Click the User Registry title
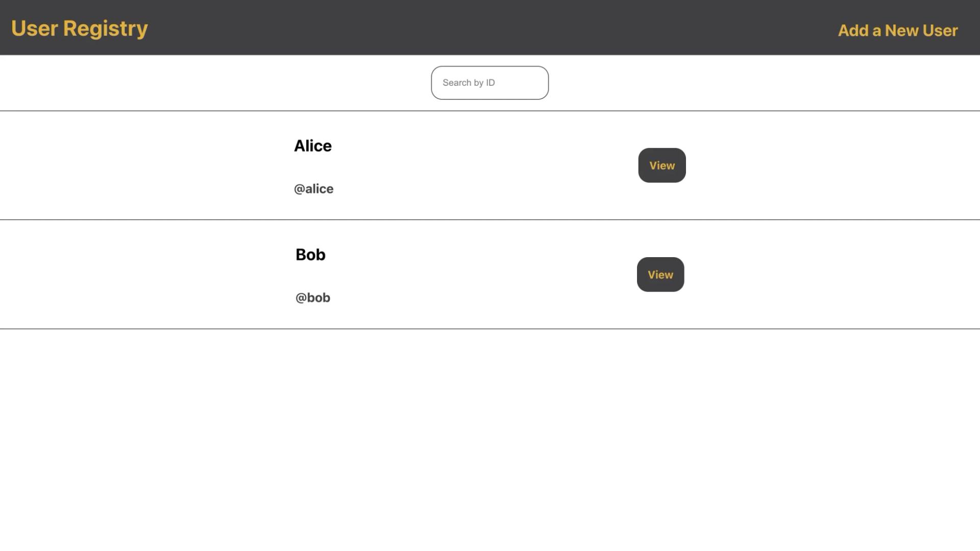Screen dimensions: 980x551 click(x=80, y=29)
